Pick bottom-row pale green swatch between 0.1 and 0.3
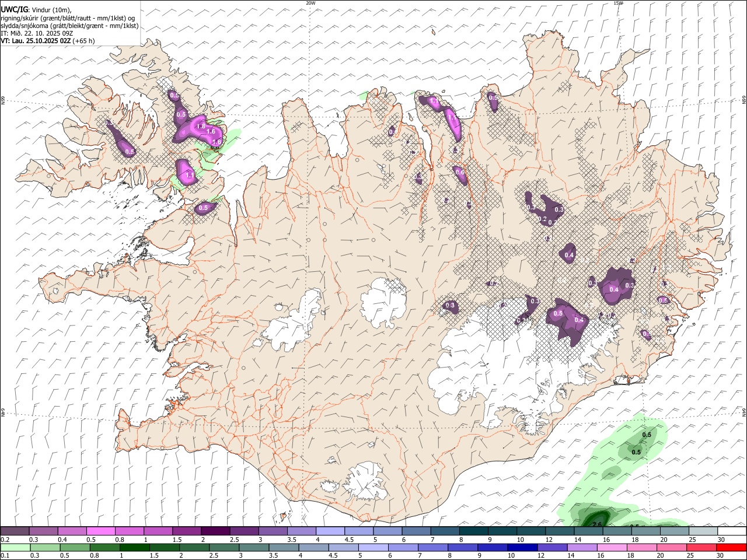 (x=15, y=547)
